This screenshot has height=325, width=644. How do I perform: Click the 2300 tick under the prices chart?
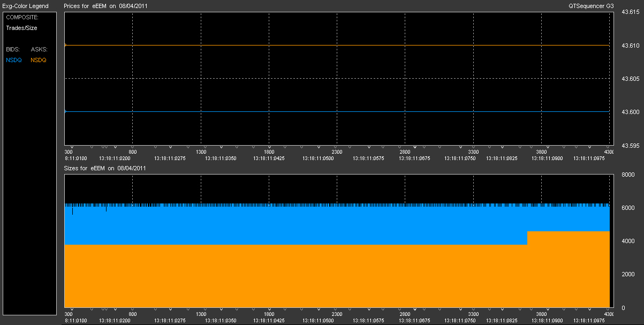point(337,152)
